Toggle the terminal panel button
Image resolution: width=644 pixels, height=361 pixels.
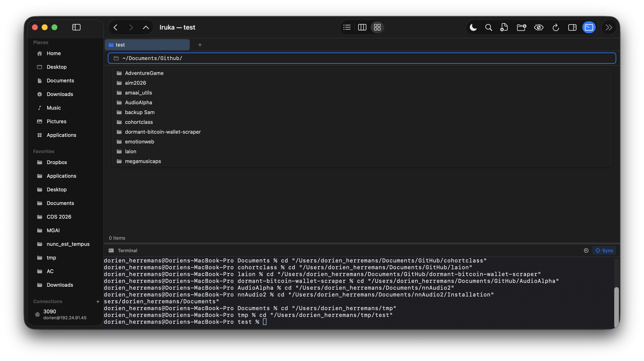(589, 27)
